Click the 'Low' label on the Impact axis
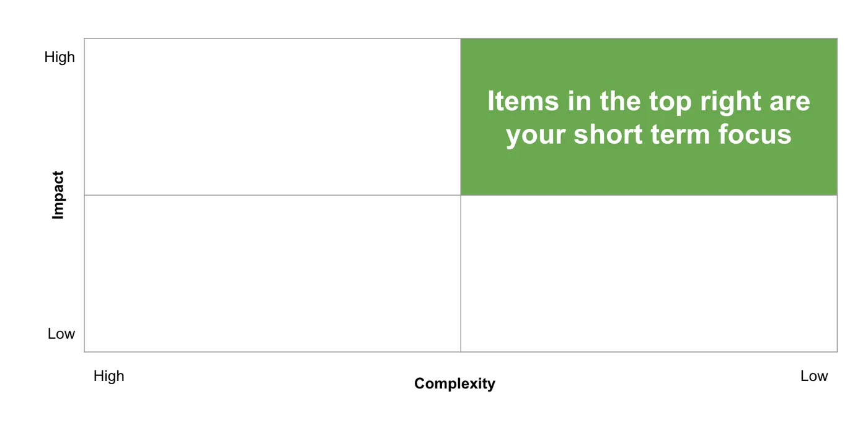Image resolution: width=868 pixels, height=443 pixels. (61, 333)
